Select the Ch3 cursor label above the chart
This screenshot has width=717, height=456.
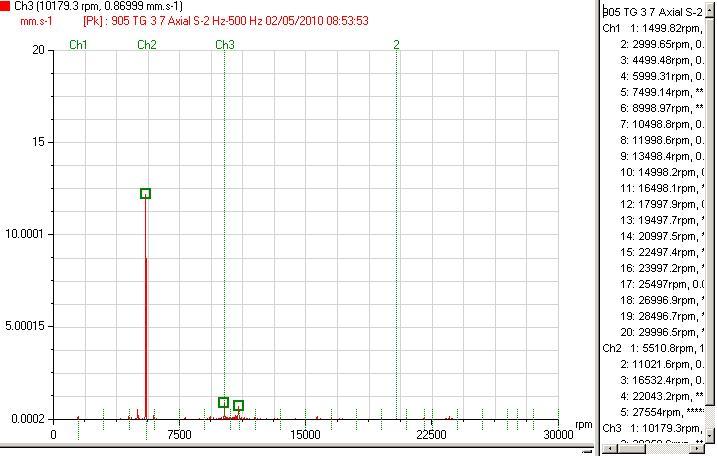pyautogui.click(x=225, y=45)
